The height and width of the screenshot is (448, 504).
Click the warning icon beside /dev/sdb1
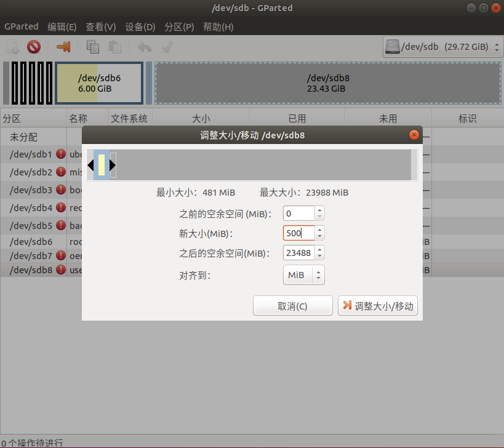click(x=60, y=154)
